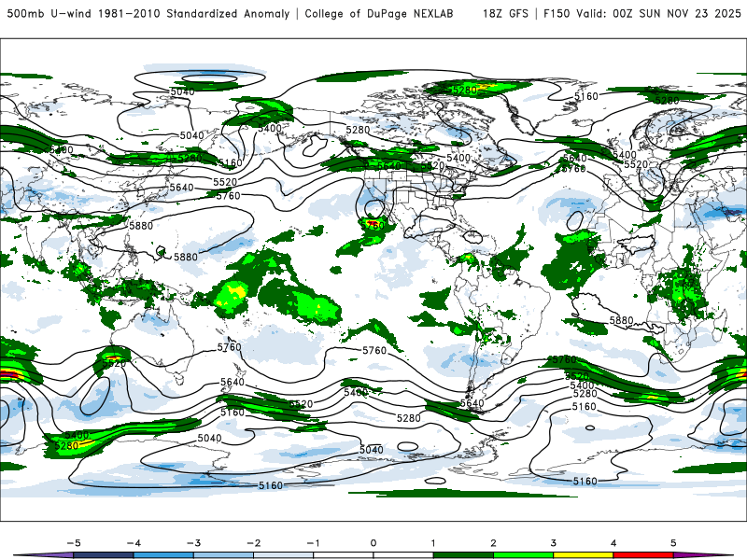Click the '500mb U-wind 1981-2010 Standardized Anomaly' title
The width and height of the screenshot is (747, 560).
click(148, 13)
